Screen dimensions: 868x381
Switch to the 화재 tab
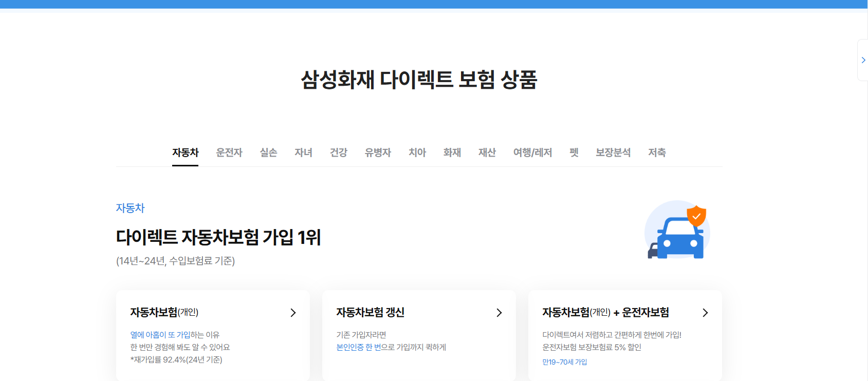tap(452, 153)
